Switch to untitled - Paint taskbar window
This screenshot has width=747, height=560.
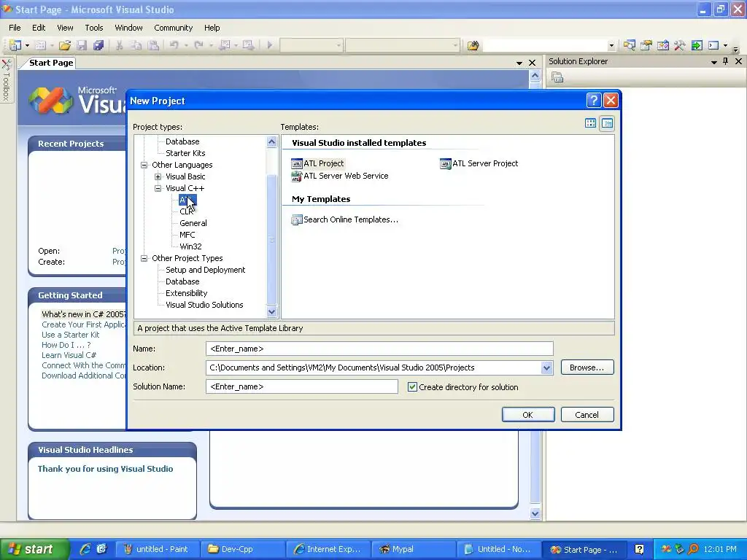[x=157, y=549]
